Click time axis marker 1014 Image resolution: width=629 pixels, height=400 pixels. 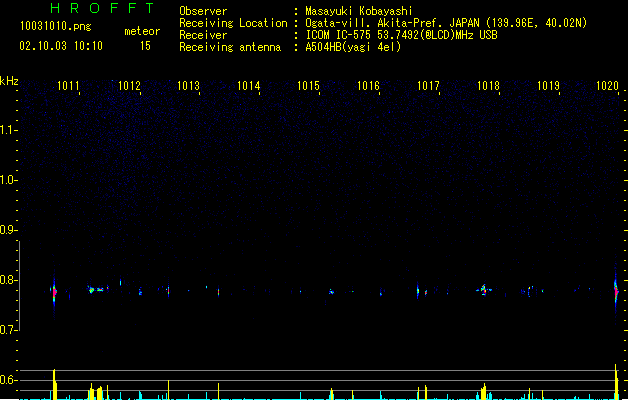(249, 86)
